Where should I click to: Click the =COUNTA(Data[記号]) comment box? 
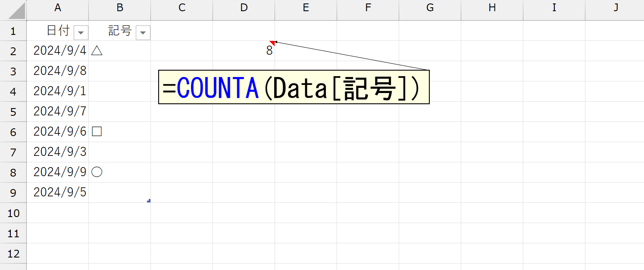coord(294,87)
